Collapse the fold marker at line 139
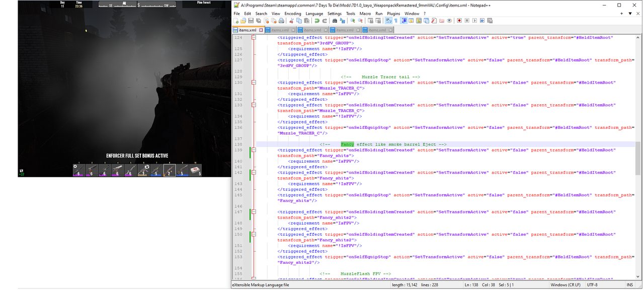The width and height of the screenshot is (644, 290). click(x=254, y=150)
